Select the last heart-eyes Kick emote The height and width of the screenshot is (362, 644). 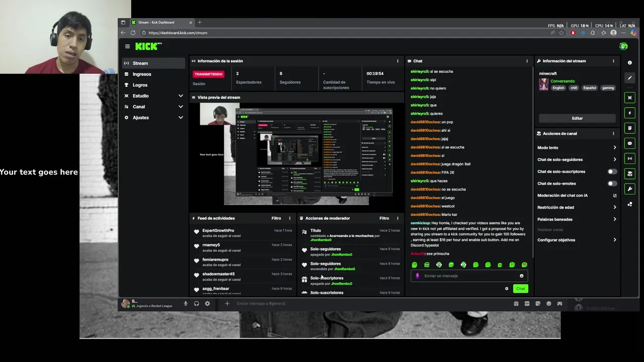[x=524, y=265]
